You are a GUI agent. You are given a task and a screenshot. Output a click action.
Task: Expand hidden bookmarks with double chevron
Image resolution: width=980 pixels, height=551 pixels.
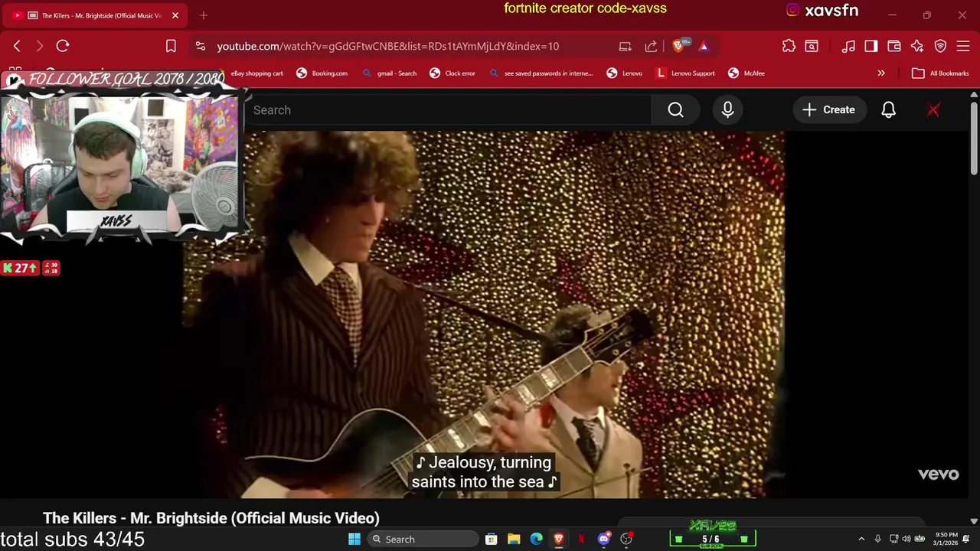[881, 73]
